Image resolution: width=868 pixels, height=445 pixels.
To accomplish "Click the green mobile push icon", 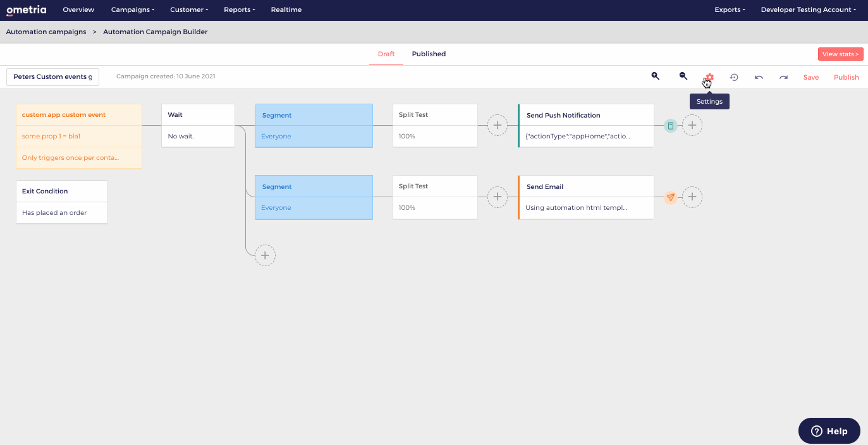I will [x=671, y=126].
